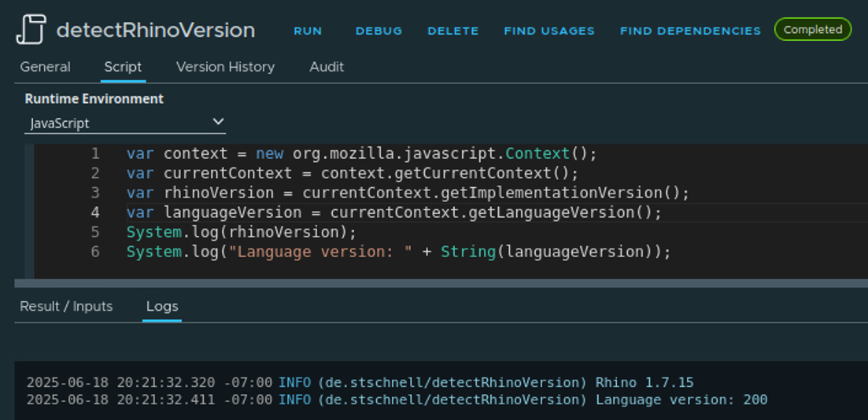Delete the detectRhinoVersion action
This screenshot has width=868, height=420.
(x=452, y=31)
